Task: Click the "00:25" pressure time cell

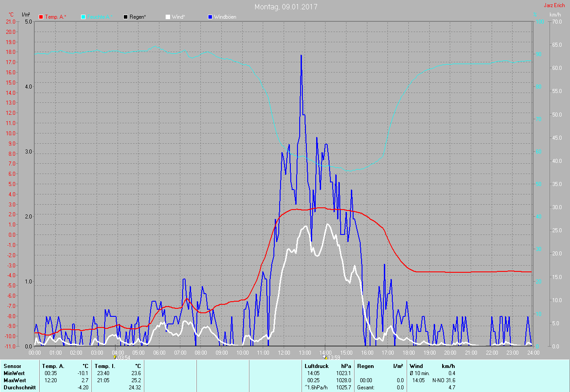Action: (x=313, y=380)
